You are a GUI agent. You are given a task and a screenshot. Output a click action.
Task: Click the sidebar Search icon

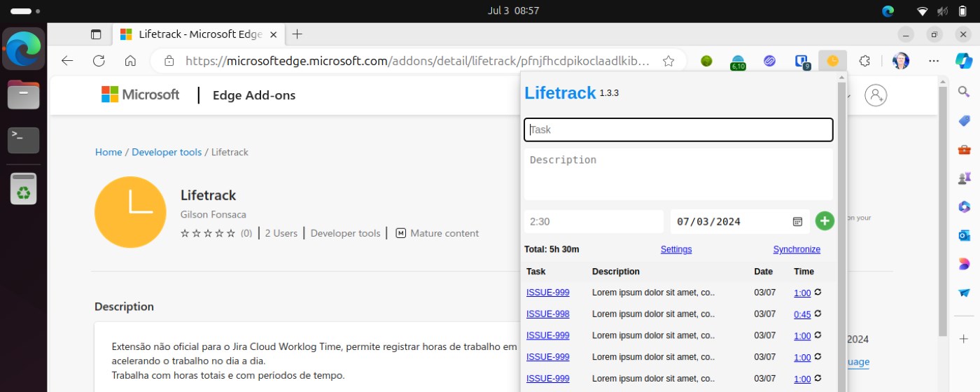pyautogui.click(x=964, y=92)
